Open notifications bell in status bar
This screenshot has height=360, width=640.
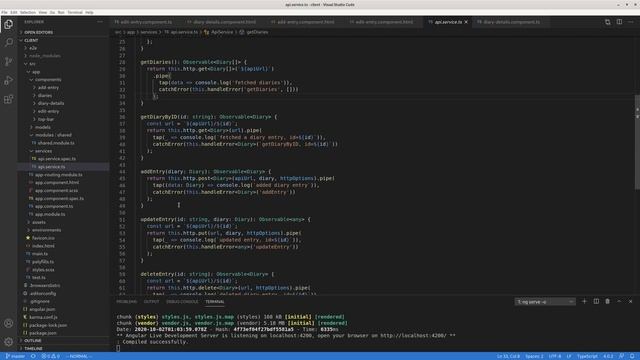pos(632,356)
